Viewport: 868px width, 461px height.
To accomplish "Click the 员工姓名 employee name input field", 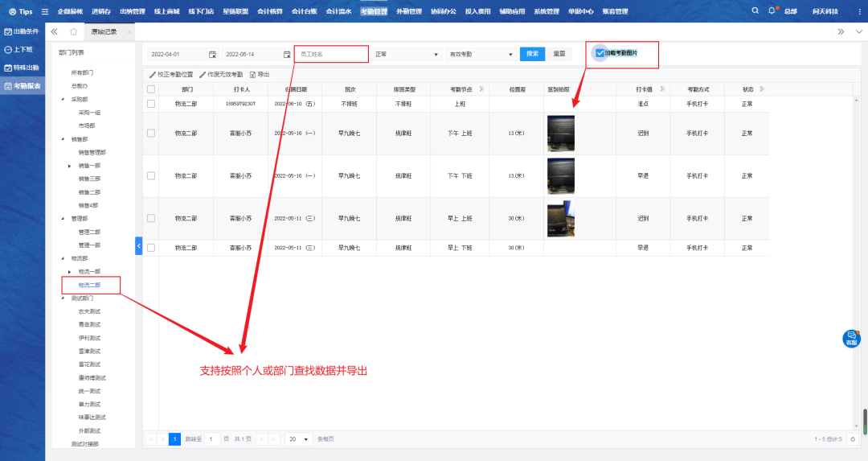I will 331,54.
